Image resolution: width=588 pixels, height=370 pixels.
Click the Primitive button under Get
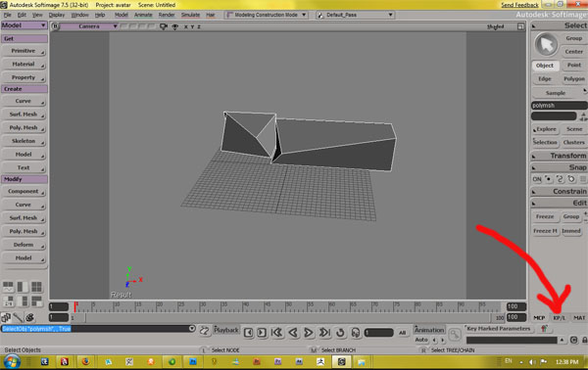tap(24, 51)
